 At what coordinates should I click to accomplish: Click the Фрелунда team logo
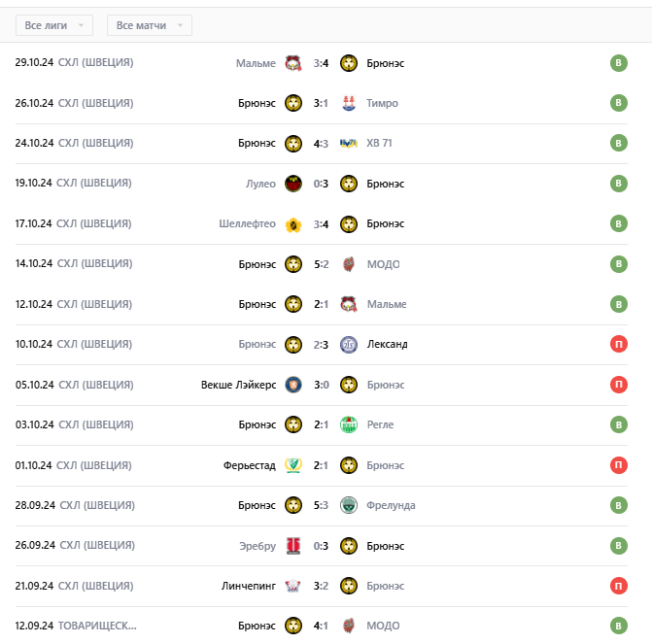coord(350,505)
